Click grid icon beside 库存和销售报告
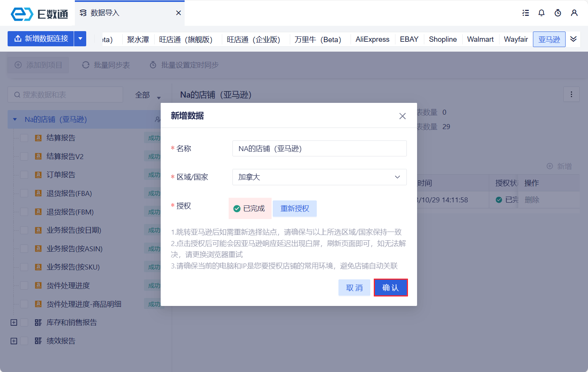The height and width of the screenshot is (372, 588). coord(38,322)
